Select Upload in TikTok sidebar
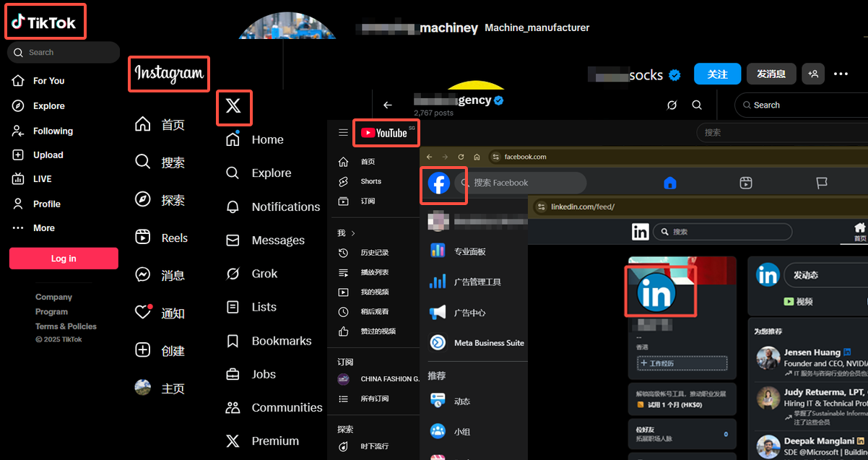Viewport: 868px width, 460px height. pos(38,155)
